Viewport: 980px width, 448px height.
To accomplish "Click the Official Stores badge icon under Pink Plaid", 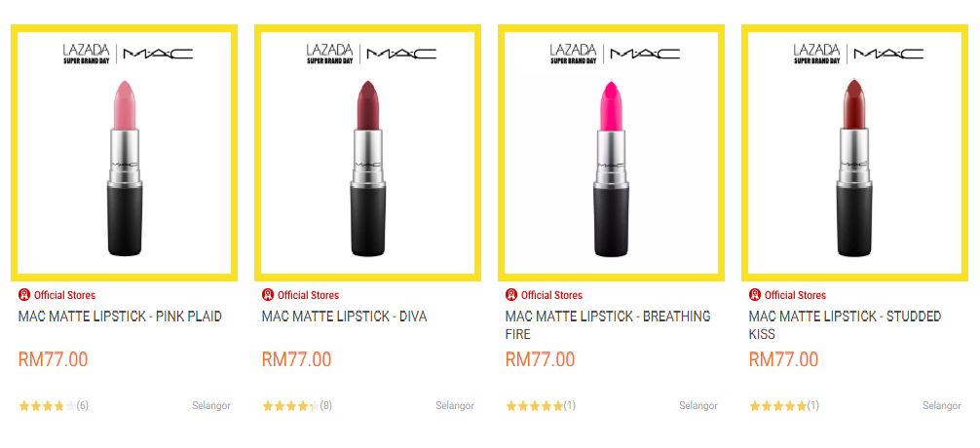I will (x=24, y=295).
